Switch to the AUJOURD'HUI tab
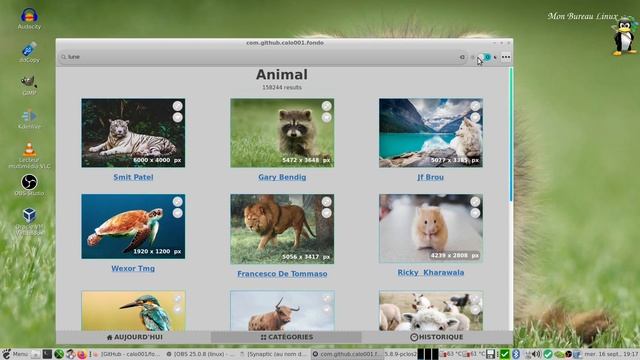This screenshot has width=640, height=360. pyautogui.click(x=134, y=337)
